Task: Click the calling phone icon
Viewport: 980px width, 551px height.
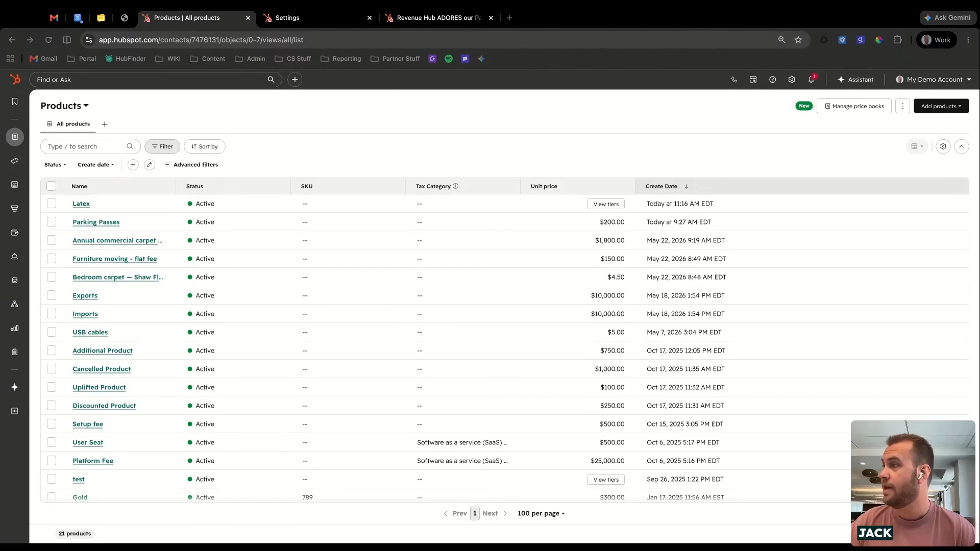Action: pos(734,80)
